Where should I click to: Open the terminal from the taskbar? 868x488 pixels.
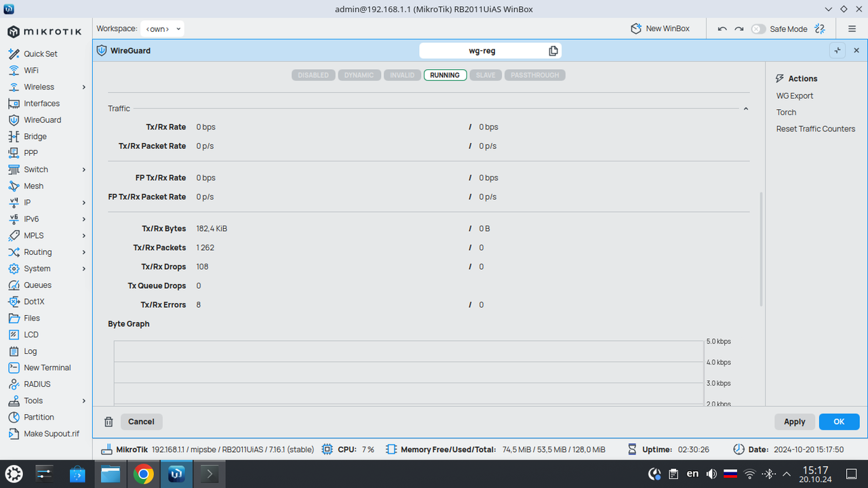[x=209, y=474]
